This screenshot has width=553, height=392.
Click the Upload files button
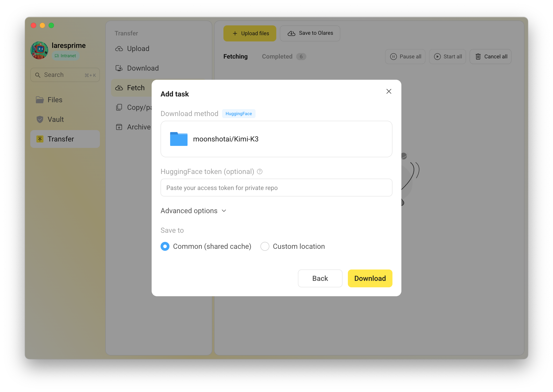[250, 33]
